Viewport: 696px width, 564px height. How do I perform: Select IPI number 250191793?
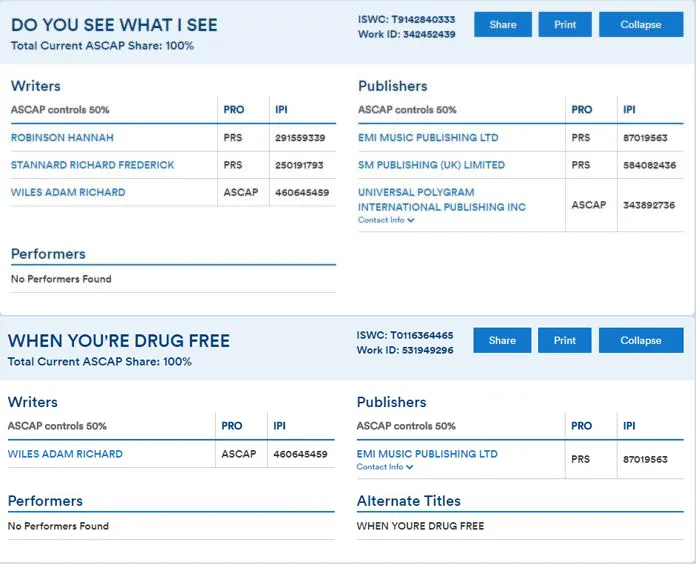pyautogui.click(x=299, y=166)
